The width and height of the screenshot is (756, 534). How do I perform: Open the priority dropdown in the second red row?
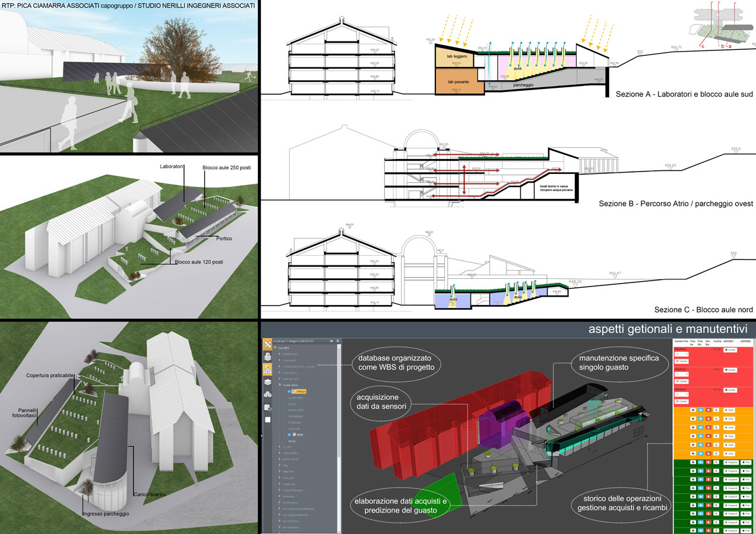coord(682,374)
